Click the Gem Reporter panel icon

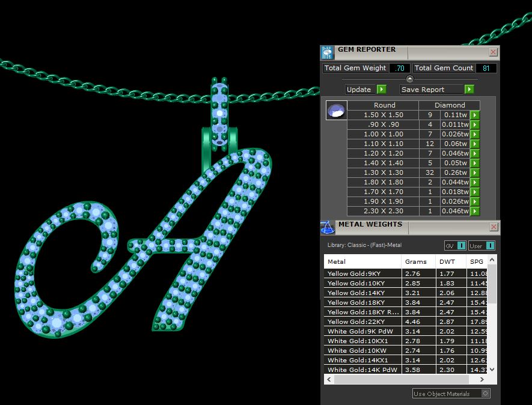327,52
